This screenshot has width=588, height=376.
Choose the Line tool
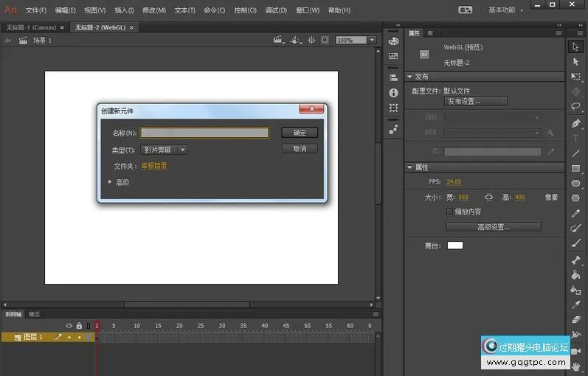(x=576, y=153)
